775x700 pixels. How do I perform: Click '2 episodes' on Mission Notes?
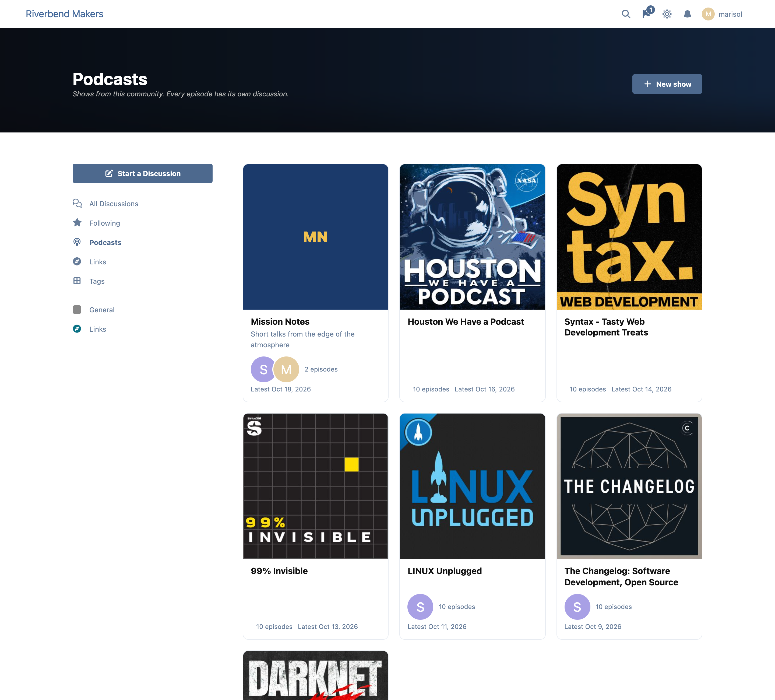pos(321,369)
